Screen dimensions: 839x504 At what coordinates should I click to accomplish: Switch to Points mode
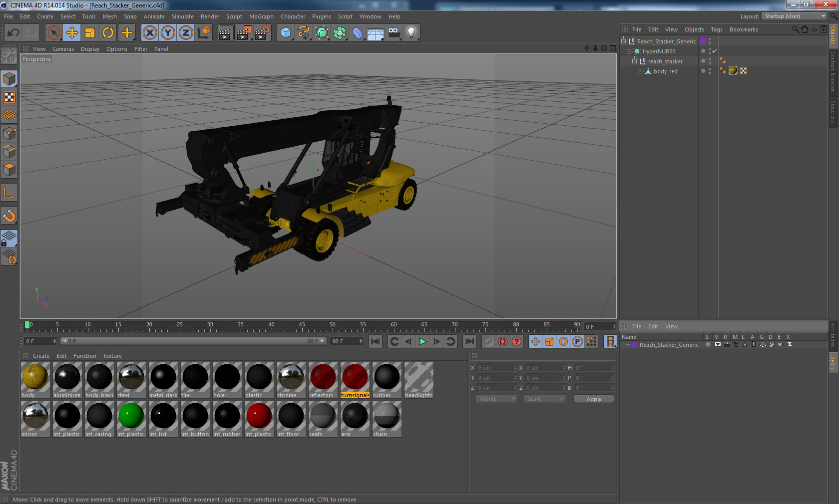[9, 134]
